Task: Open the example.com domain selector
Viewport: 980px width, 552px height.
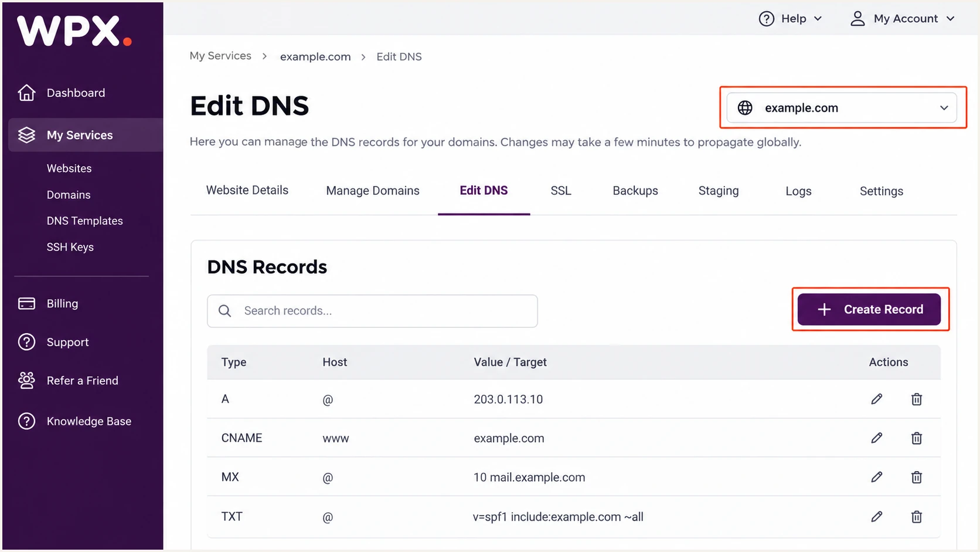Action: (842, 108)
